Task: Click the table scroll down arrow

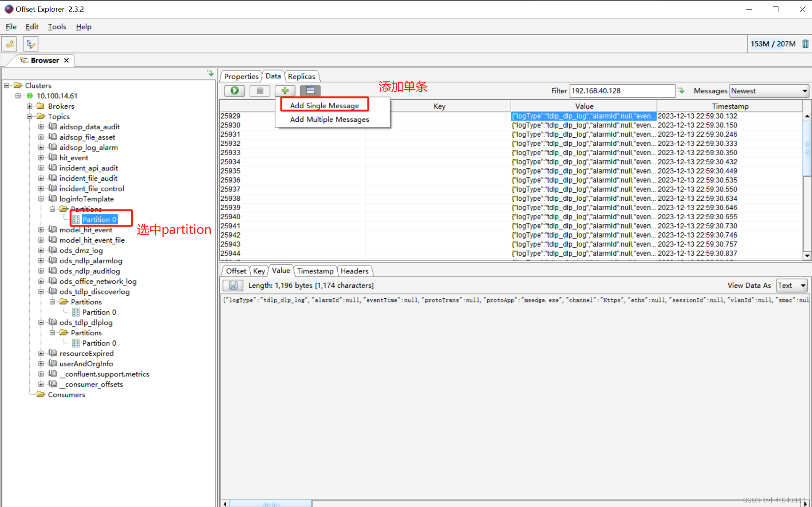Action: pos(807,256)
